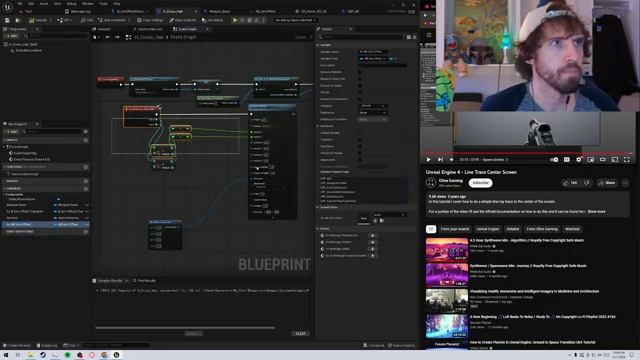Click Share under the YouTube video
Screen dimensions: 640x360
(x=607, y=183)
